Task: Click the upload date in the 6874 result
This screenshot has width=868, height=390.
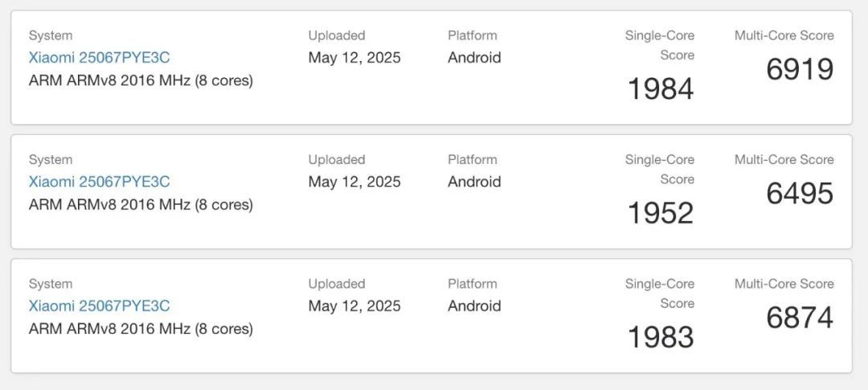Action: tap(354, 306)
